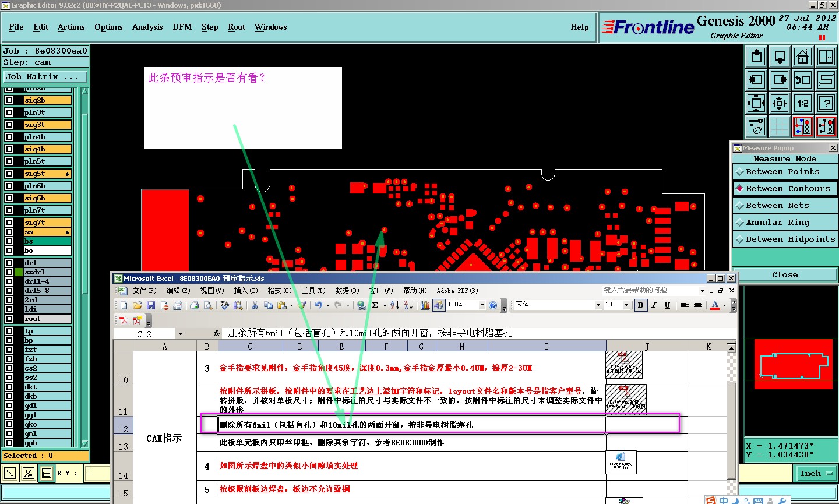This screenshot has height=504, width=839.
Task: Click the pan left view icon
Action: [x=756, y=80]
